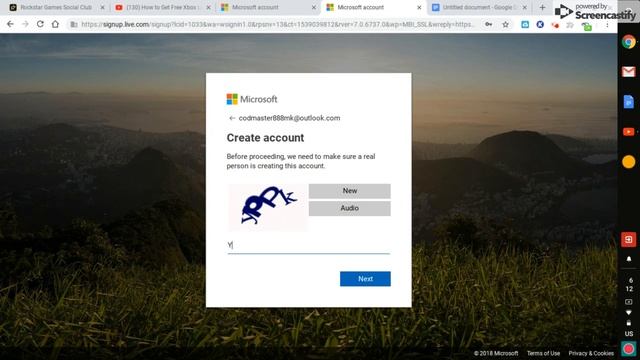
Task: Click the Create account heading
Action: coord(265,138)
